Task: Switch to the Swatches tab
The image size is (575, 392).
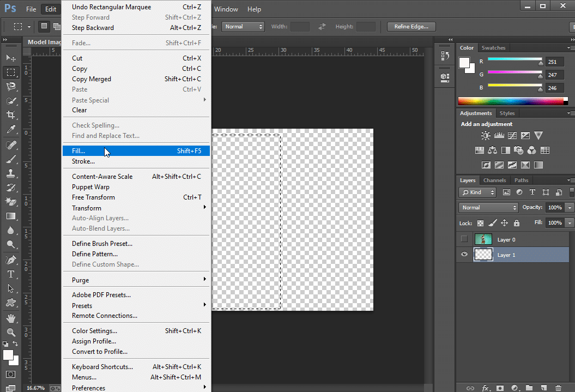Action: 493,48
